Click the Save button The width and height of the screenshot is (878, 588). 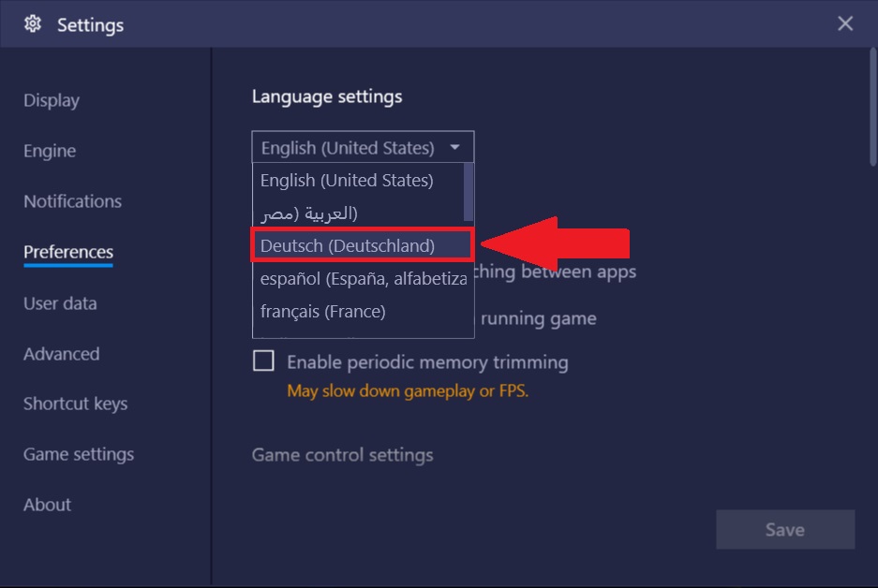tap(785, 529)
